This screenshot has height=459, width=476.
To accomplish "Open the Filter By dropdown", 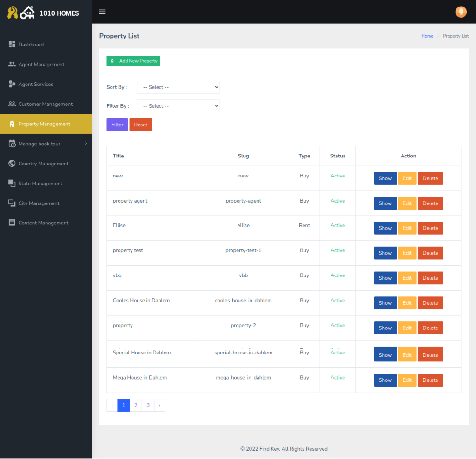I will pyautogui.click(x=178, y=106).
